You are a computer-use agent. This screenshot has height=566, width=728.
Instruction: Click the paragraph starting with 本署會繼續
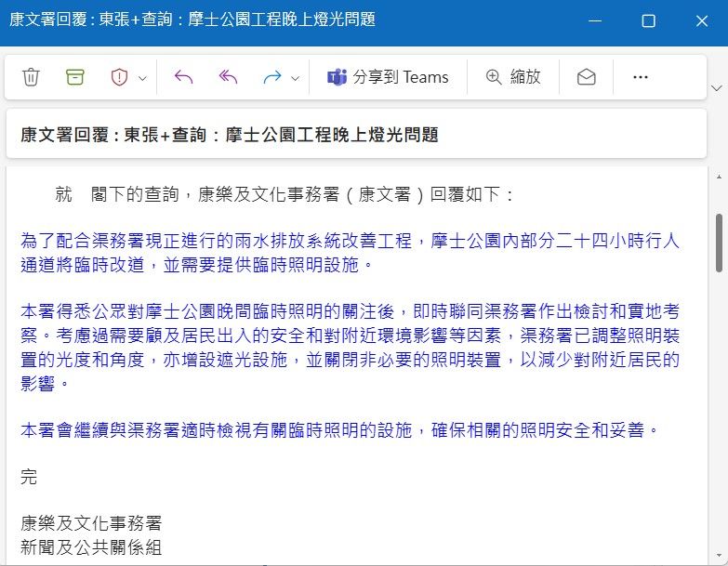pos(339,430)
